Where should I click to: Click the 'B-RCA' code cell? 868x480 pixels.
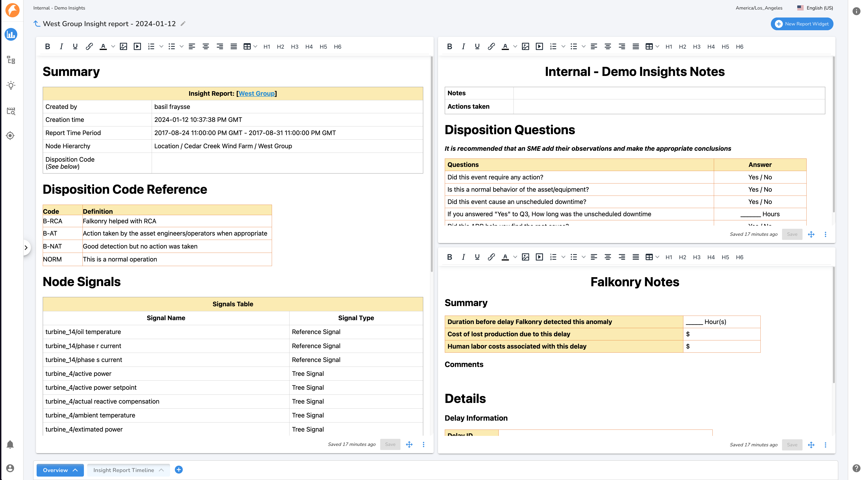[63, 221]
